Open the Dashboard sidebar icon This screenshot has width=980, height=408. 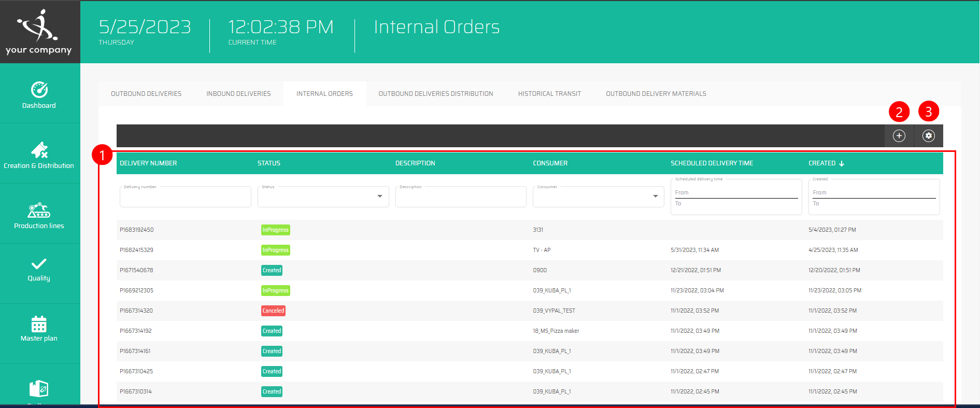tap(39, 95)
